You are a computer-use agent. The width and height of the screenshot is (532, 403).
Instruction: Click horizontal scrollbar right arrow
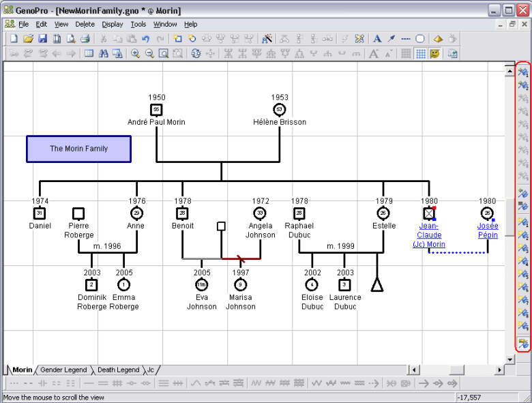tap(499, 370)
